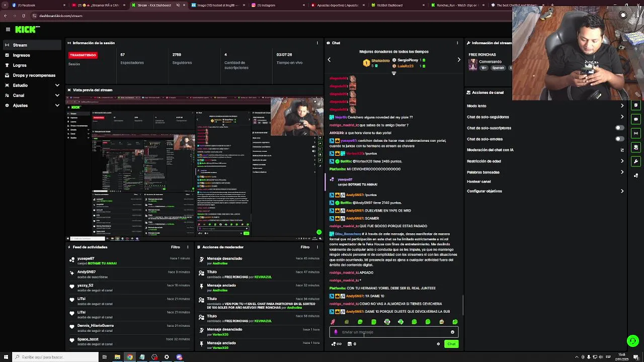644x362 pixels.
Task: Toggle the broadcast signal icon in right sidebar
Action: point(636,133)
